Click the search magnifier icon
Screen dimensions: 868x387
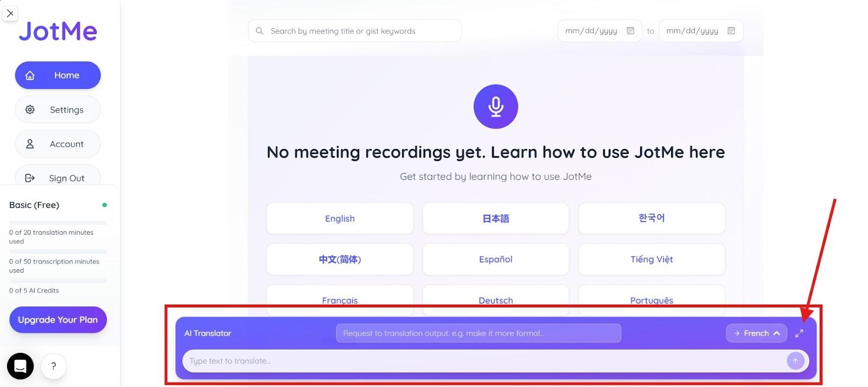point(259,31)
